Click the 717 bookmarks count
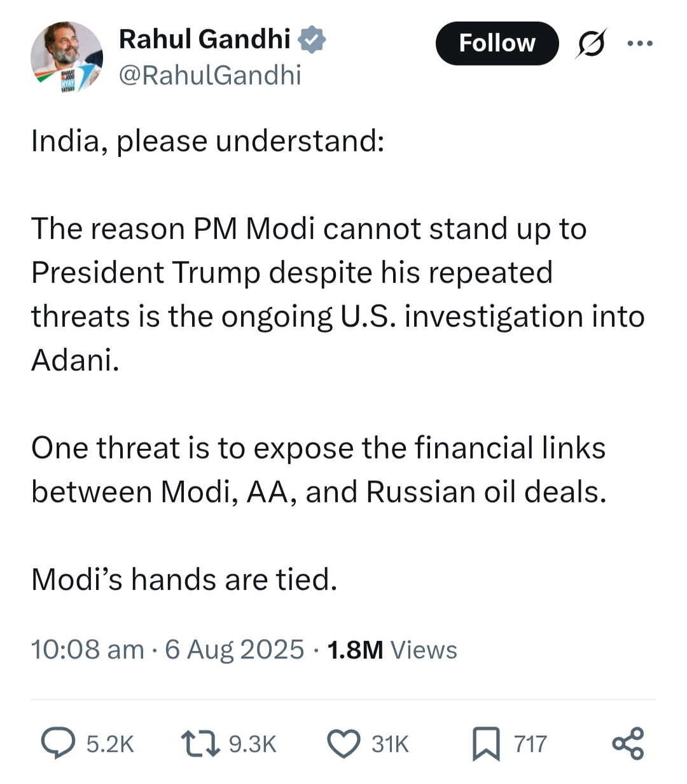 coord(530,744)
